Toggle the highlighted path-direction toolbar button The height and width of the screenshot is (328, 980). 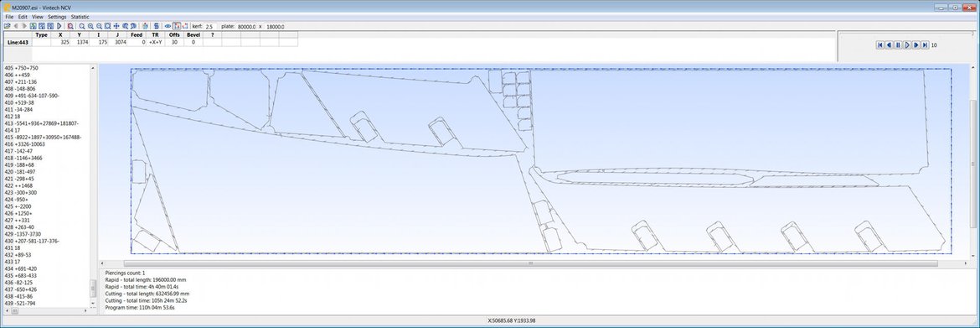(177, 26)
